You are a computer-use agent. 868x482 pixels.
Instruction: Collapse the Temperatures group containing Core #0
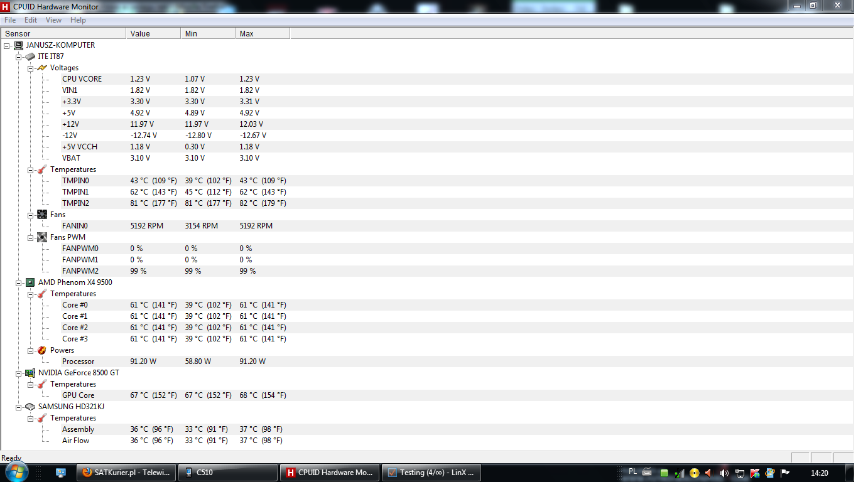[31, 294]
